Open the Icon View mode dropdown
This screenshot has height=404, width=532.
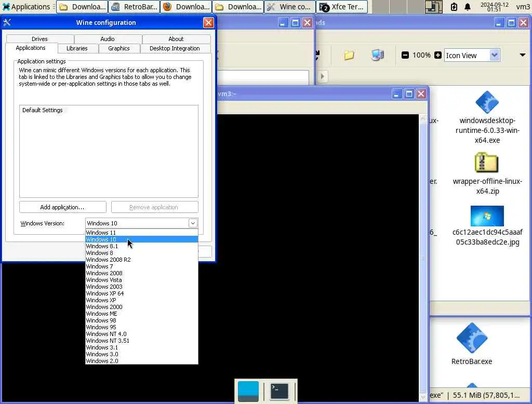pos(472,55)
